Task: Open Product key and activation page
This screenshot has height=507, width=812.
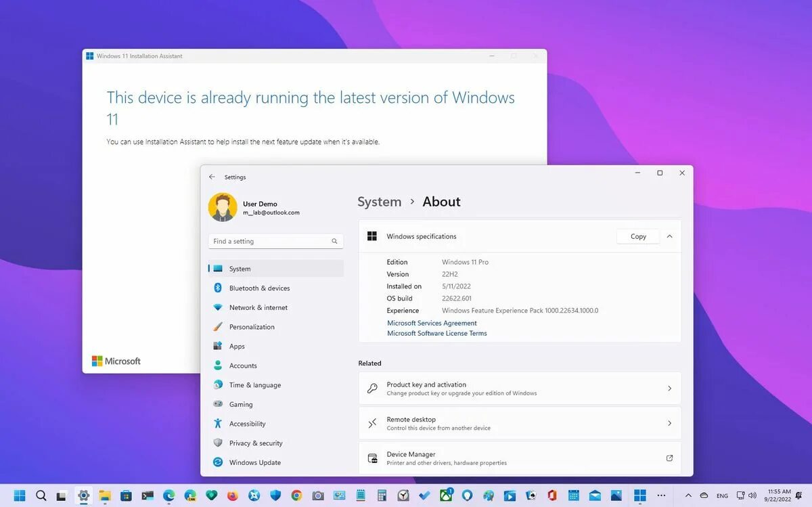Action: (x=520, y=389)
